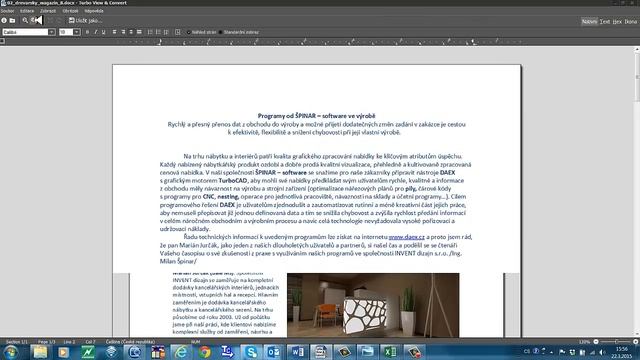Open File Explorer from taskbar
Viewport: 640px width, 360px height.
coord(40,352)
